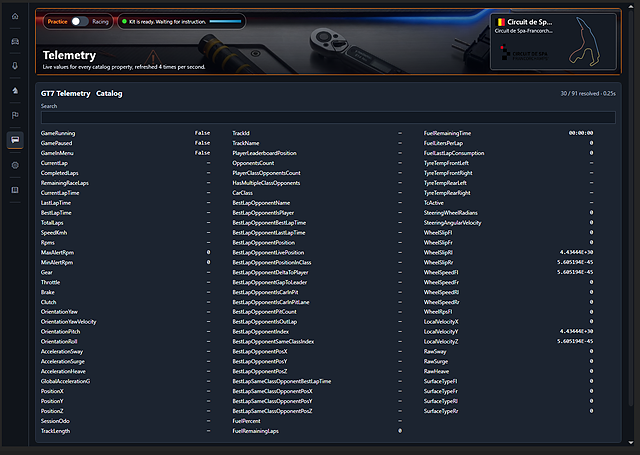This screenshot has height=455, width=640.
Task: Open the Circuit de Spa track card
Action: pyautogui.click(x=553, y=42)
